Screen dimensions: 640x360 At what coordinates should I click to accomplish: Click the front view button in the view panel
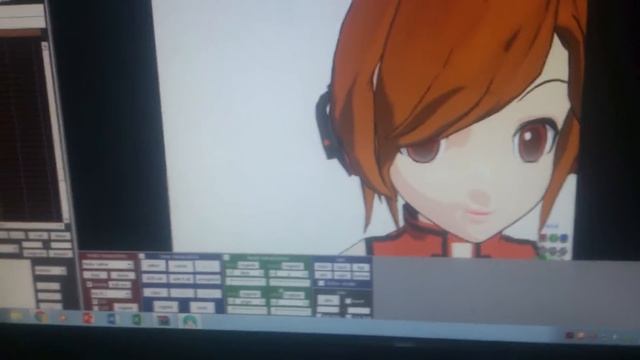pyautogui.click(x=323, y=267)
